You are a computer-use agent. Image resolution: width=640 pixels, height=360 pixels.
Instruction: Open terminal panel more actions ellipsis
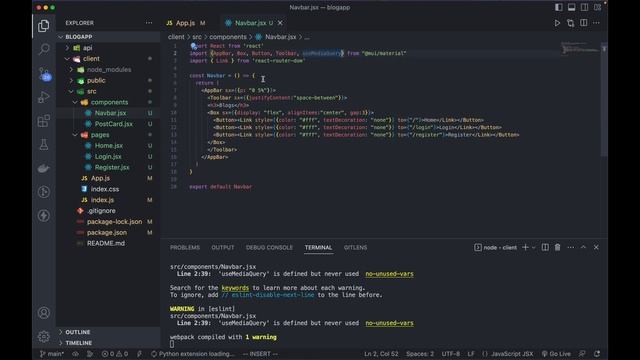(571, 247)
